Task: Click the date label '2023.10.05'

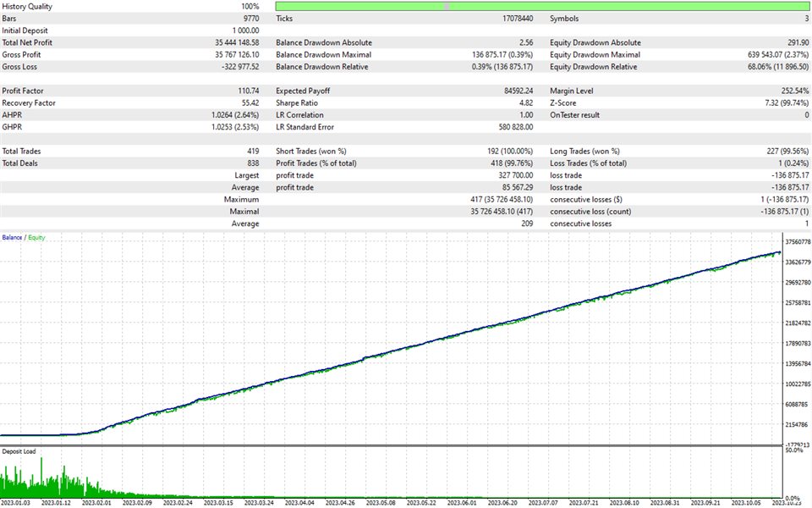Action: point(746,503)
